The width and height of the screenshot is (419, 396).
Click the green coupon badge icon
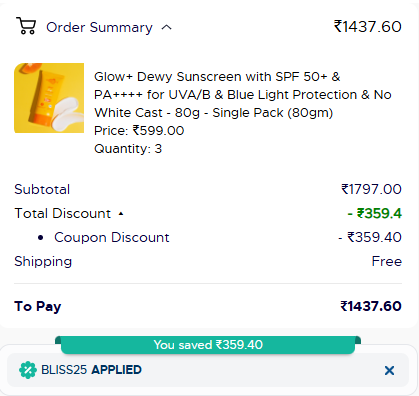coord(28,370)
